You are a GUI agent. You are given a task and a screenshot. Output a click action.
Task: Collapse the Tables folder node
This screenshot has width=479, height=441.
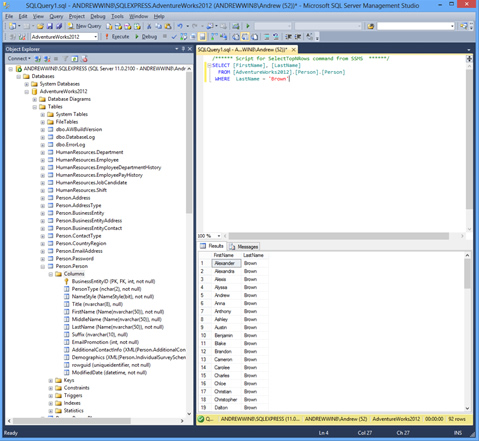tap(35, 107)
